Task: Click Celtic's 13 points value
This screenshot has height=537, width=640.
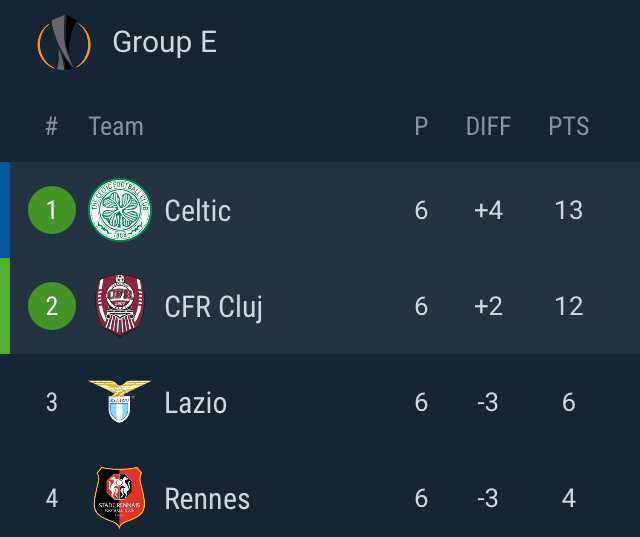Action: pyautogui.click(x=569, y=211)
